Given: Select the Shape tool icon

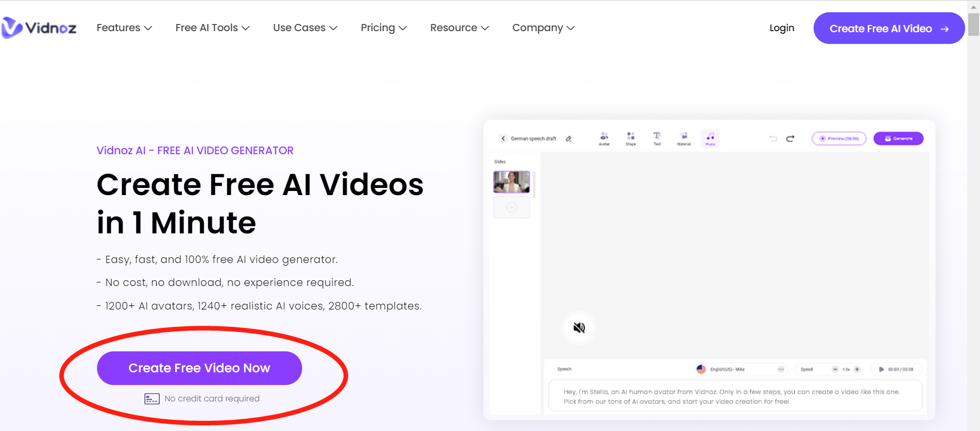Looking at the screenshot, I should click(x=631, y=138).
